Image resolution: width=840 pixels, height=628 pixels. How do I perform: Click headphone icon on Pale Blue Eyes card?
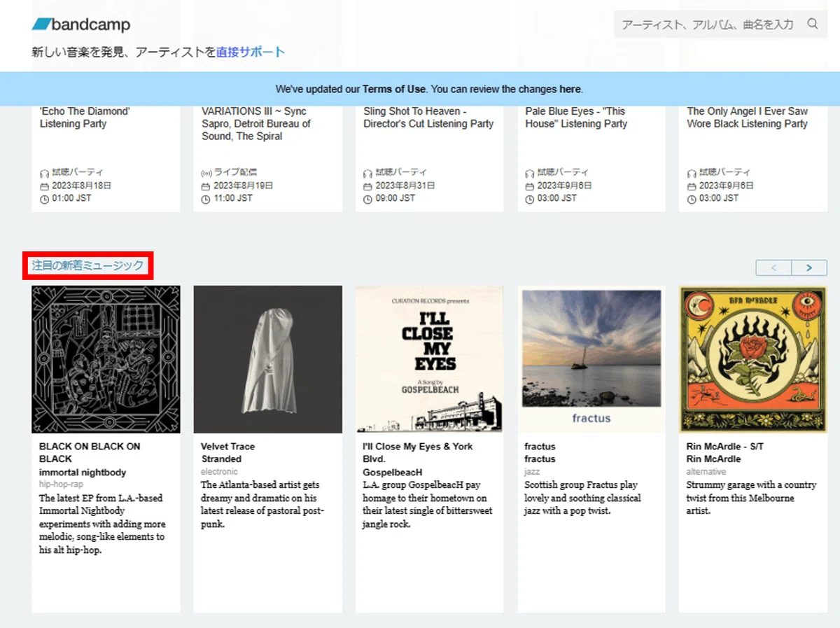coord(530,173)
